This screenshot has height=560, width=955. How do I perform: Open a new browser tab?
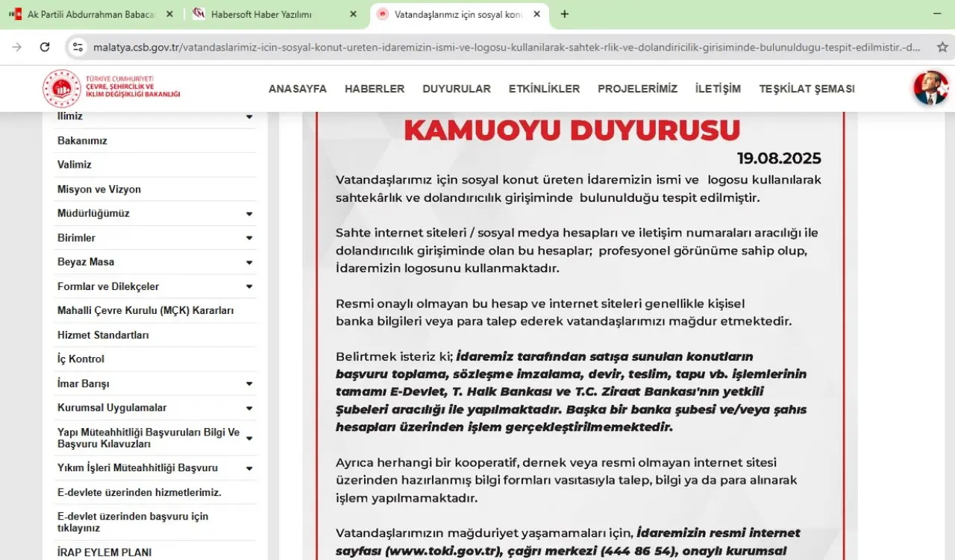pyautogui.click(x=564, y=14)
